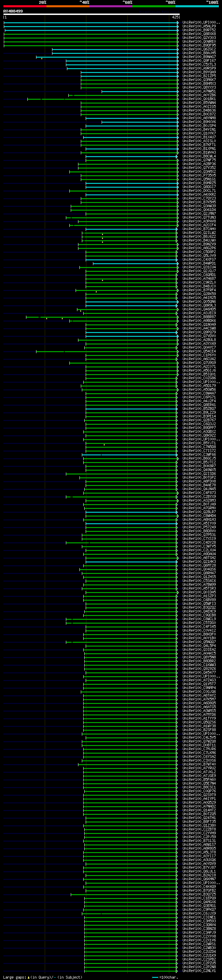The width and height of the screenshot is (222, 980).
Task: Click the red 20% identity legend segment
Action: coord(25,6)
